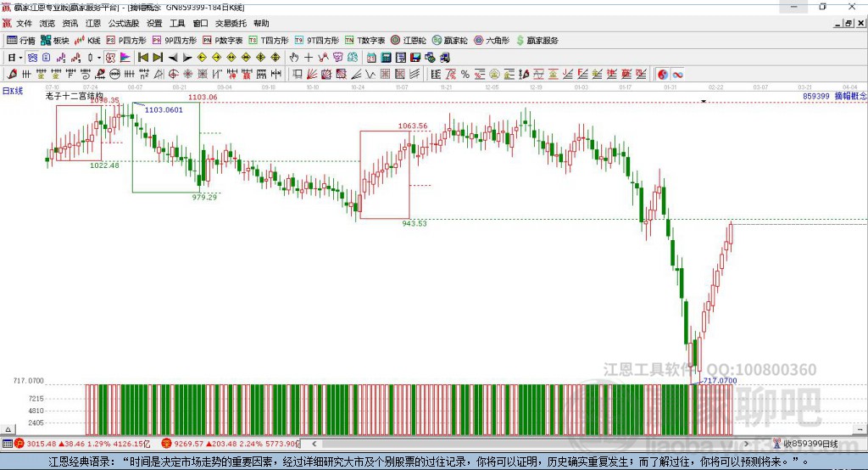868x470 pixels.
Task: Click the T数字表 toolbar button
Action: (x=364, y=40)
